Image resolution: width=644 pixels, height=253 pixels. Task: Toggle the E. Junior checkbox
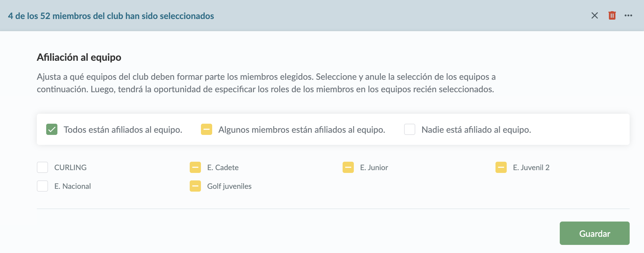coord(348,167)
